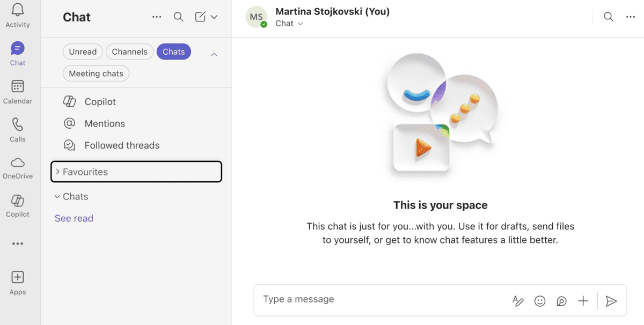Enable the Unread filter
Image resolution: width=644 pixels, height=325 pixels.
(x=83, y=51)
